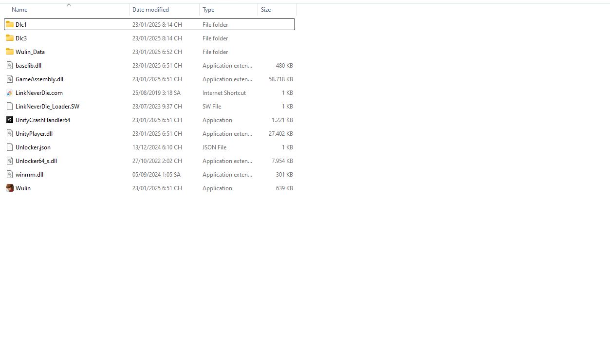Click the baselib.dll file icon
This screenshot has height=364, width=610.
[10, 65]
